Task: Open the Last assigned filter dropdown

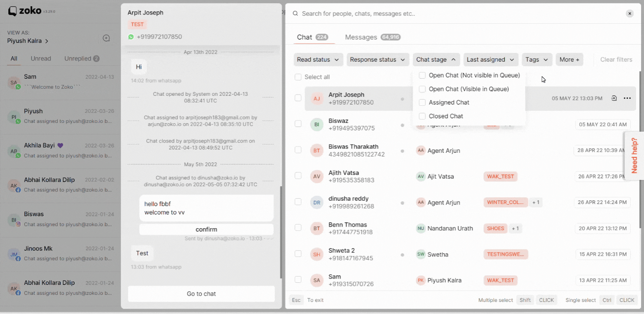Action: pos(491,60)
